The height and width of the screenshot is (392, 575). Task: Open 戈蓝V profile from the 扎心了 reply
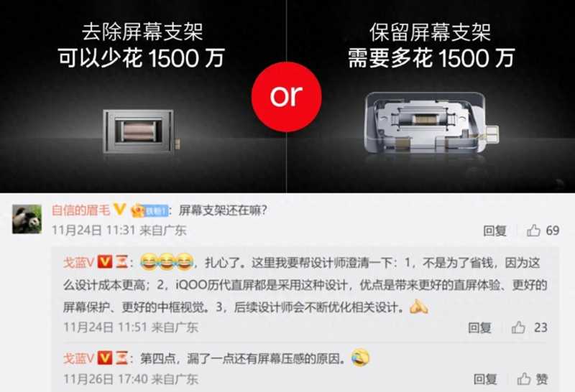79,263
